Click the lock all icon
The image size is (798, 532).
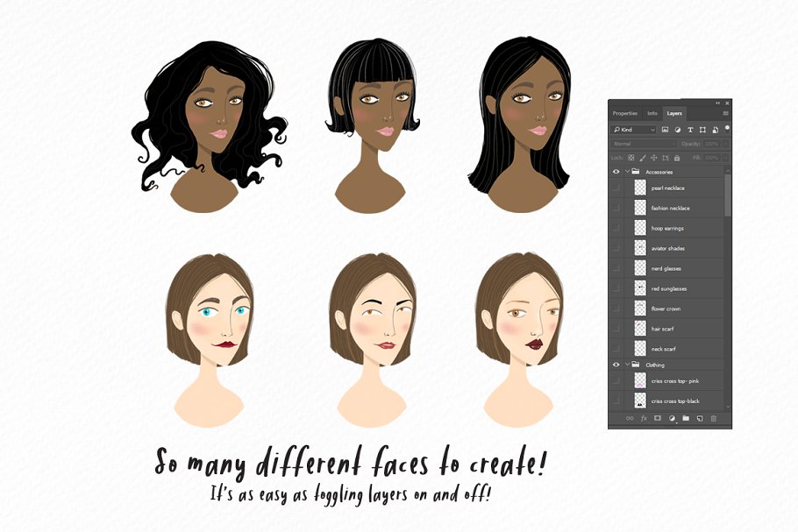(676, 158)
